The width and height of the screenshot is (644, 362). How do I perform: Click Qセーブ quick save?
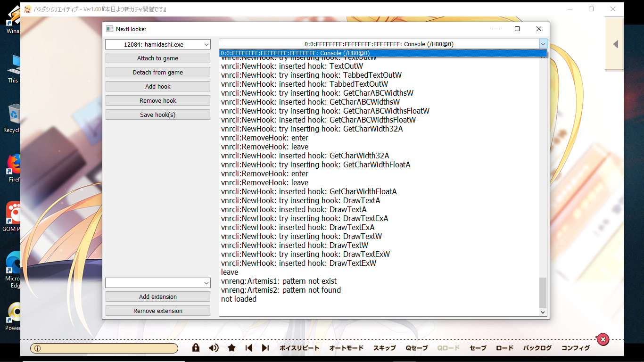tap(417, 348)
